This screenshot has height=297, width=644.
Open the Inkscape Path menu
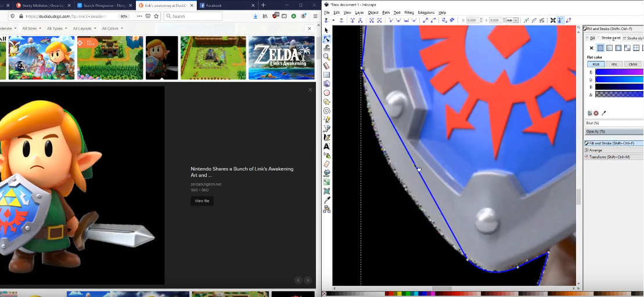pos(386,13)
